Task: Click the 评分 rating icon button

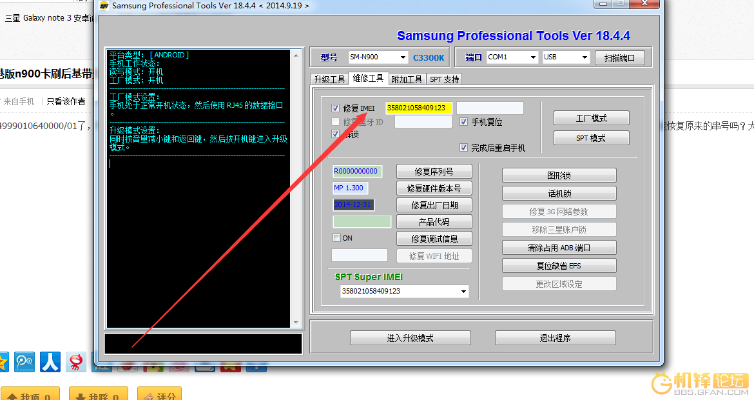Action: [x=159, y=396]
